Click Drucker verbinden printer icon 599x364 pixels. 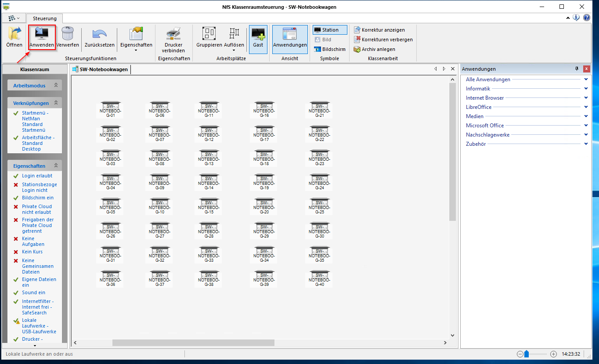click(x=173, y=34)
